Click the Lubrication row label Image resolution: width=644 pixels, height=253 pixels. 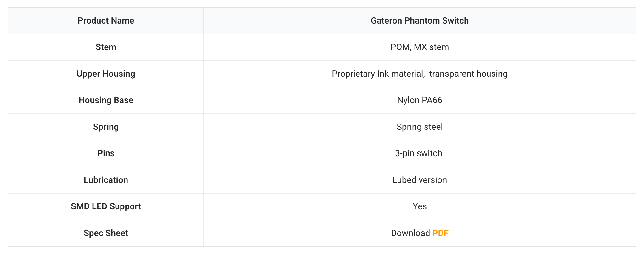click(106, 180)
